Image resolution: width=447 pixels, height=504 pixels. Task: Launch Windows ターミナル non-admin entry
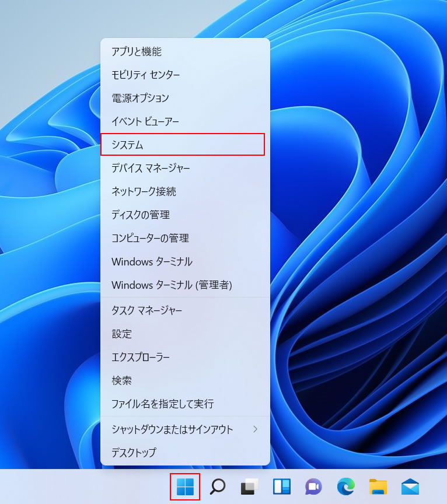[185, 262]
